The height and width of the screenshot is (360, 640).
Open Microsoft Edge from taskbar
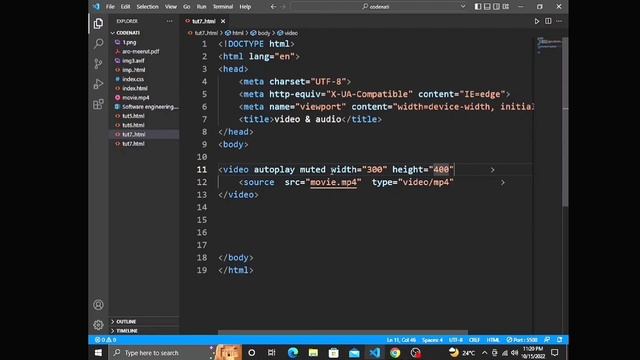click(x=293, y=353)
